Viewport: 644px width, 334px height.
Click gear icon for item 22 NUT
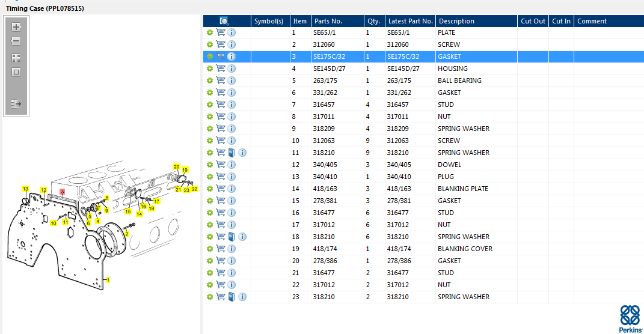pyautogui.click(x=210, y=285)
